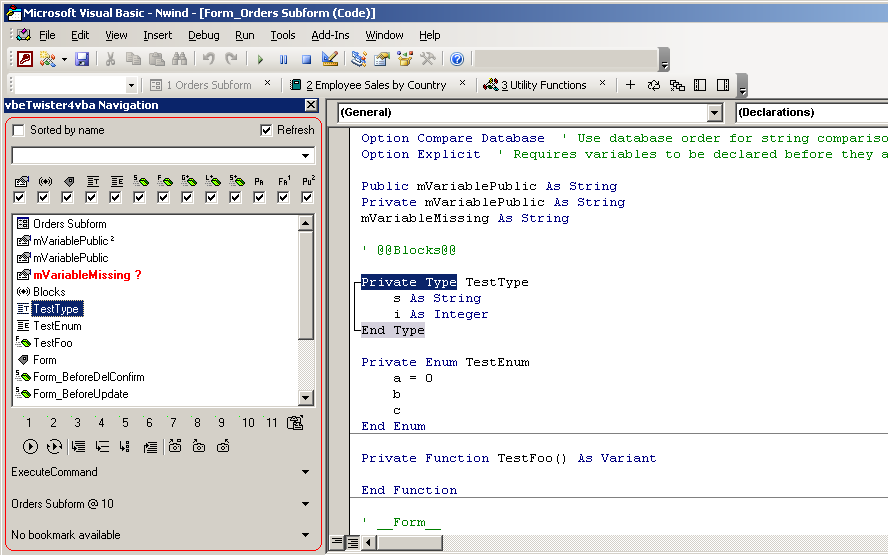Close the vbeTwister4vba Navigation panel
The height and width of the screenshot is (555, 888).
pyautogui.click(x=311, y=105)
